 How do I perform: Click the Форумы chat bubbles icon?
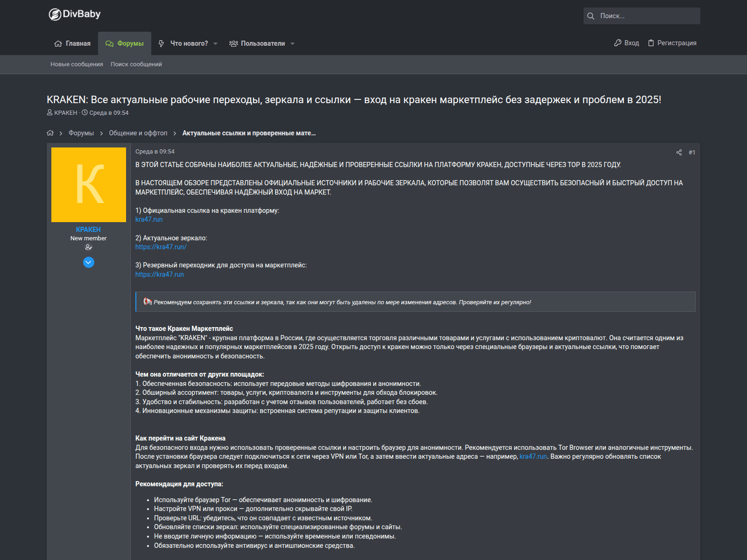tap(110, 43)
